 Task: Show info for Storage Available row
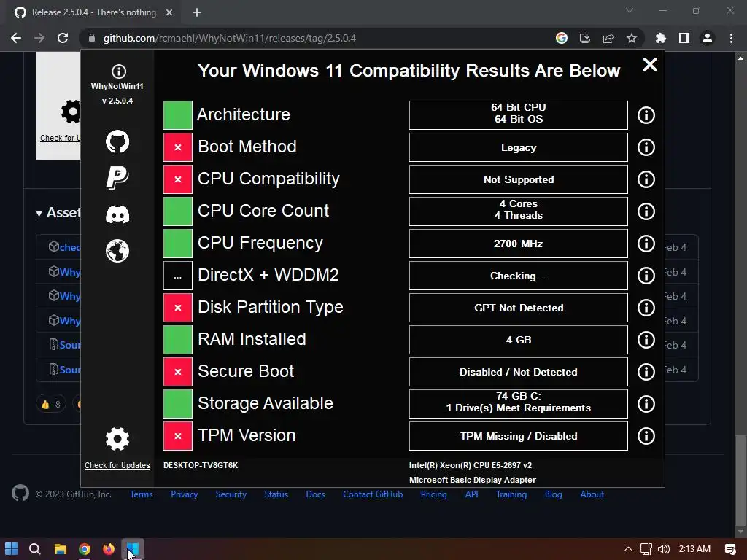coord(646,404)
